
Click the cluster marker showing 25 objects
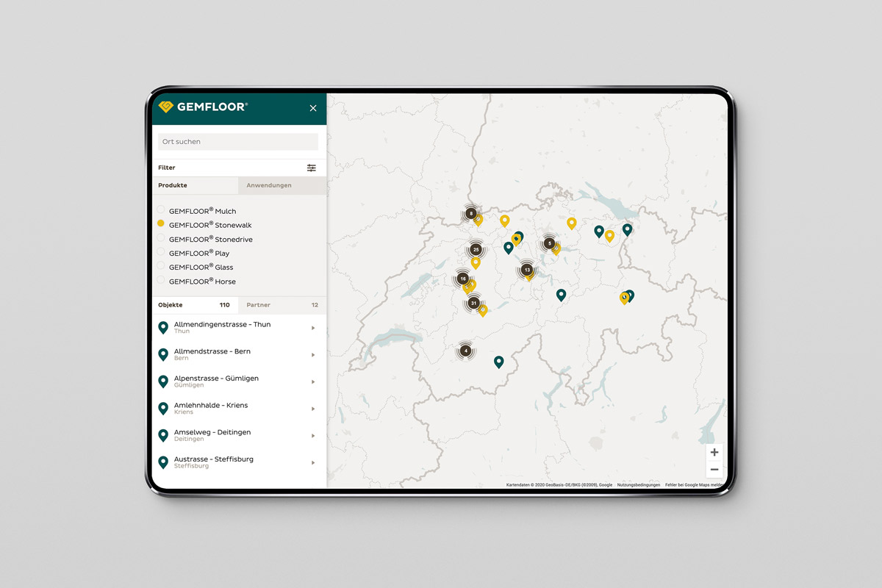tap(476, 250)
